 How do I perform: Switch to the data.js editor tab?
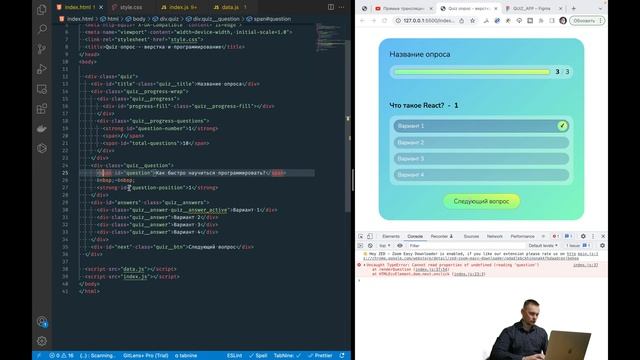pos(230,7)
